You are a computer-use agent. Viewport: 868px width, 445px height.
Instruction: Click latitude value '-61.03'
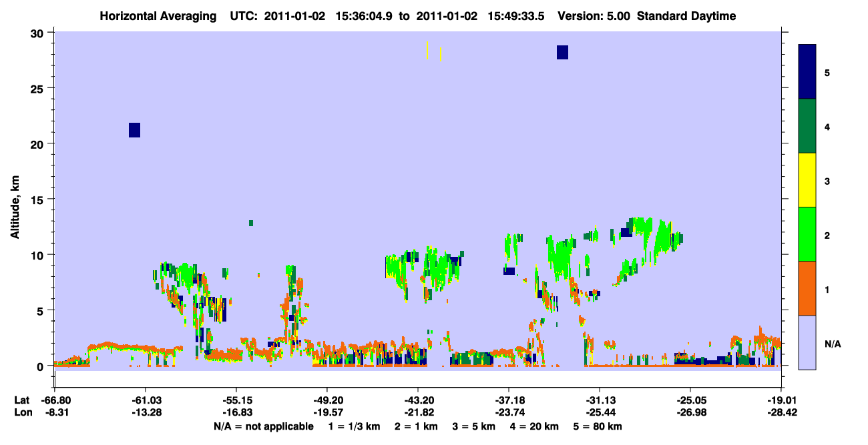pos(145,400)
